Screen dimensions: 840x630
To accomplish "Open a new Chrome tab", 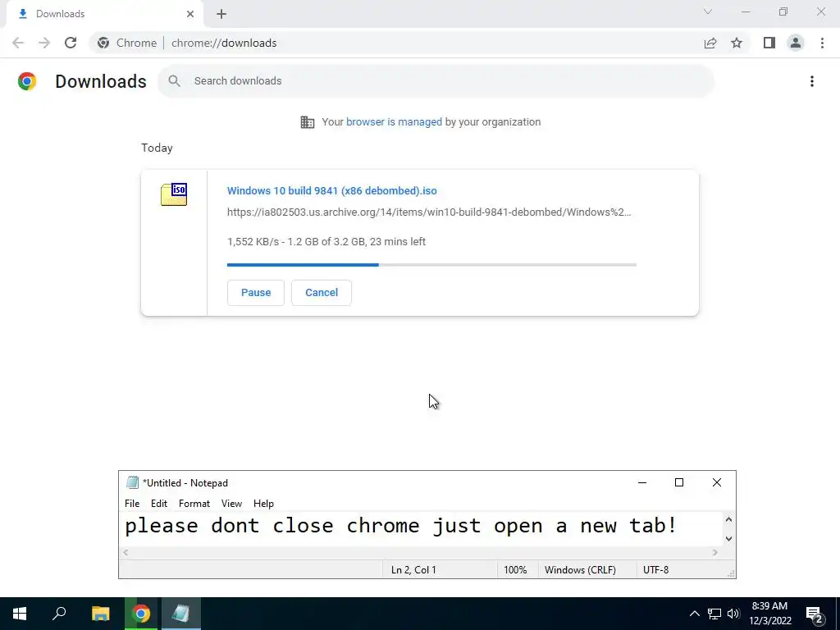I will (x=221, y=14).
